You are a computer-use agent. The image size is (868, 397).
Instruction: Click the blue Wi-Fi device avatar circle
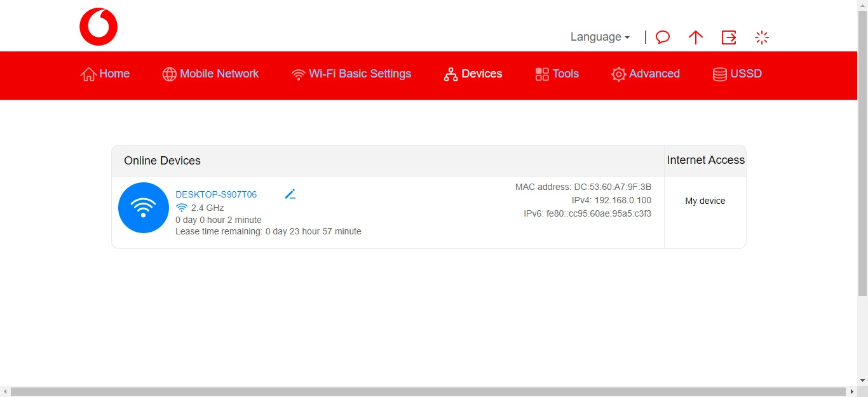(143, 208)
